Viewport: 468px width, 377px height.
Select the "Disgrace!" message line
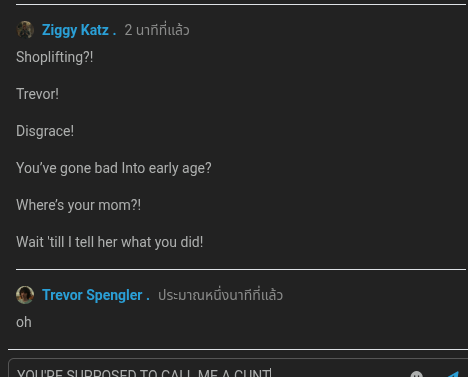(45, 131)
